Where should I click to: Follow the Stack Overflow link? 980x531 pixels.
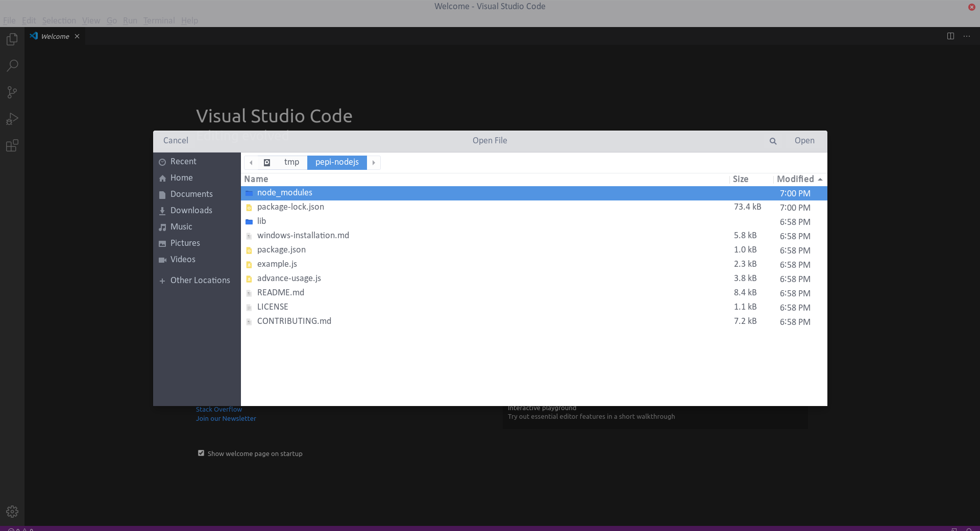click(219, 410)
